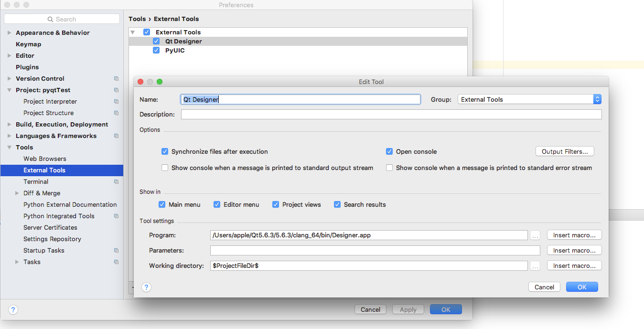The height and width of the screenshot is (329, 644).
Task: Browse for the Working directory
Action: coord(535,266)
